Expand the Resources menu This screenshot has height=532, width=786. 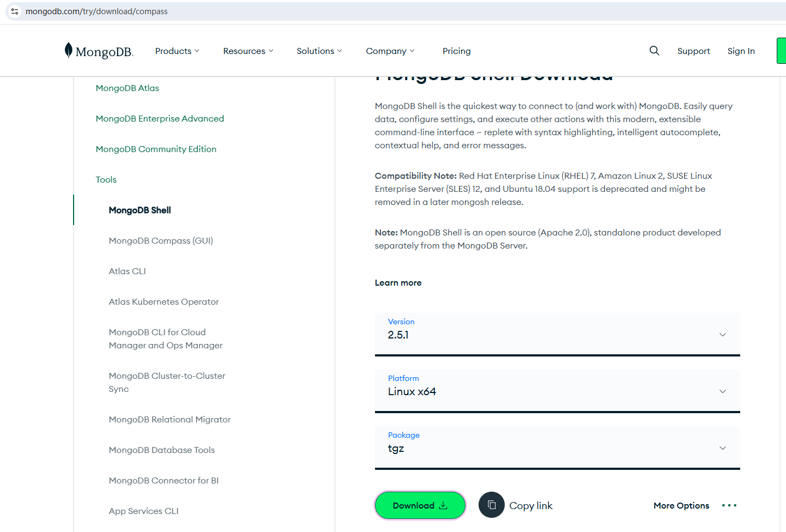248,51
